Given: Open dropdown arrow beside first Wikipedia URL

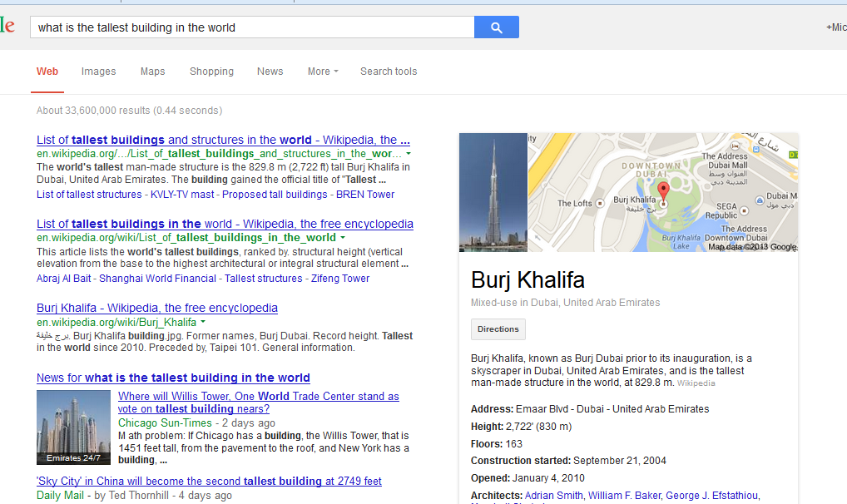Looking at the screenshot, I should click(409, 154).
